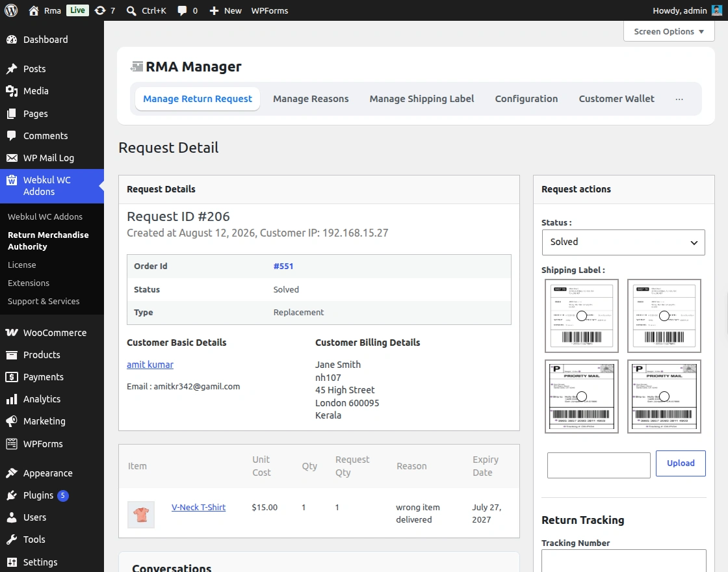Screen dimensions: 728x572
Task: Open Support & Services submenu
Action: 44,302
